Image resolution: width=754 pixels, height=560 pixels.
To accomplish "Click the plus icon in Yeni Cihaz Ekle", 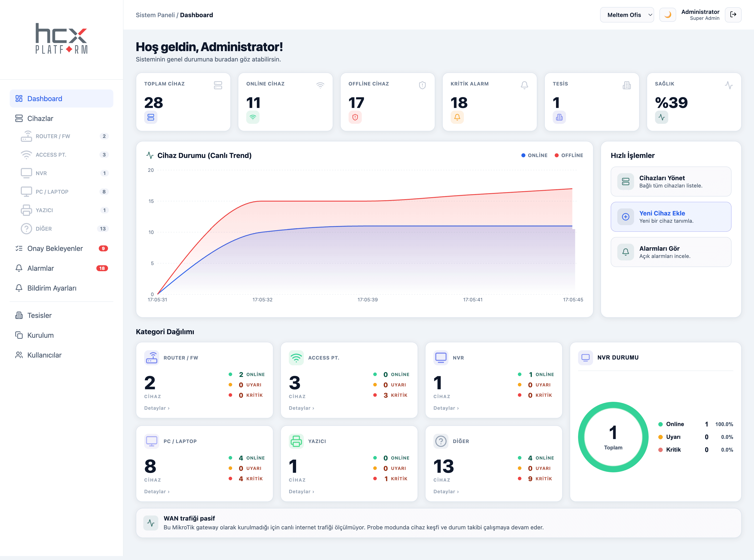I will point(625,217).
